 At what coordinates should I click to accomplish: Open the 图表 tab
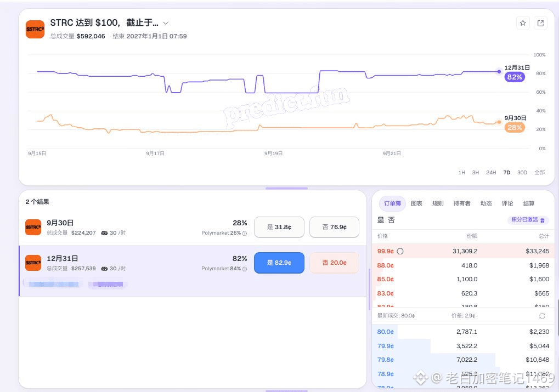tap(416, 203)
